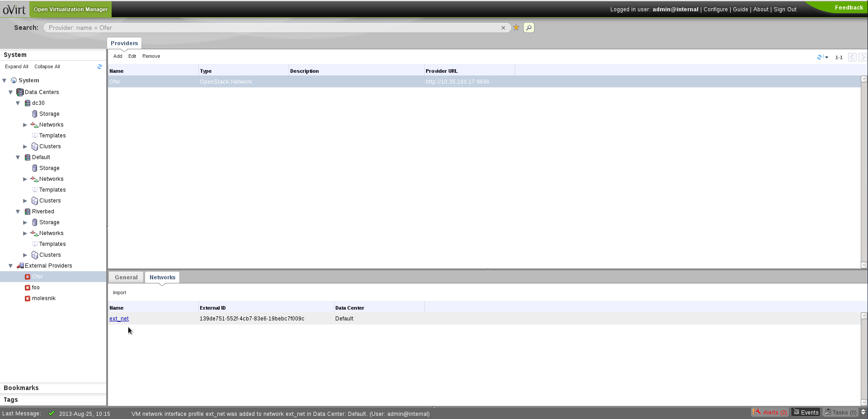Viewport: 868px width, 419px height.
Task: Open the Networks sub-tab
Action: tap(162, 278)
